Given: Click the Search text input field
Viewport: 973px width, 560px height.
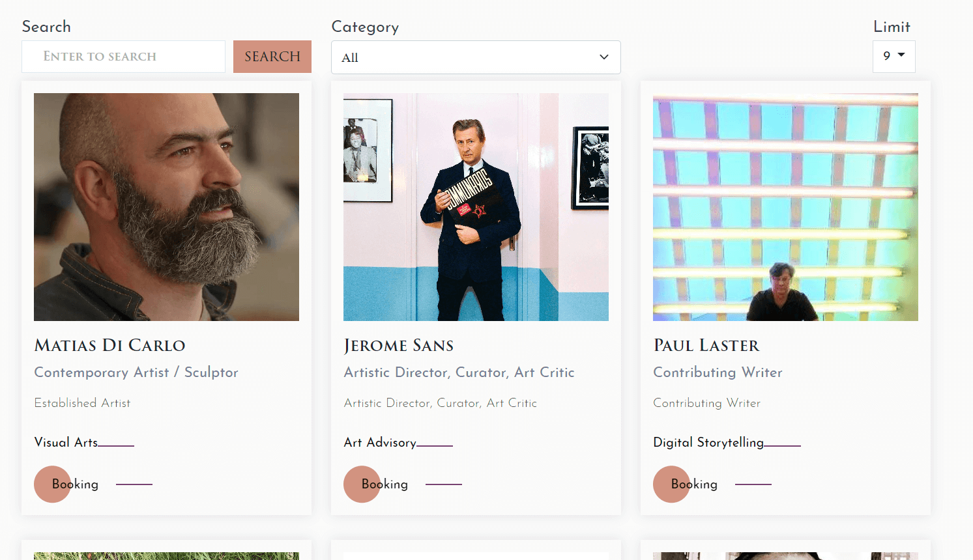Looking at the screenshot, I should click(123, 57).
